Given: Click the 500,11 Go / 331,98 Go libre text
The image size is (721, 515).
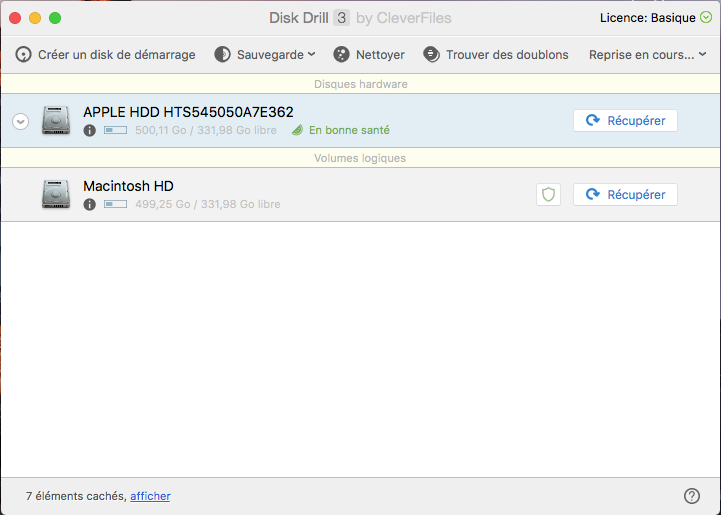Looking at the screenshot, I should coord(206,131).
